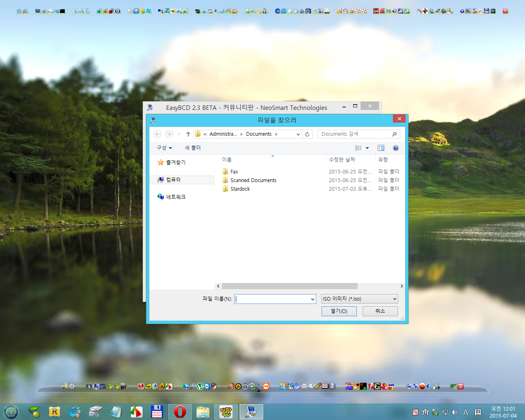The height and width of the screenshot is (420, 525).
Task: Click the Network icon in sidebar
Action: click(161, 197)
